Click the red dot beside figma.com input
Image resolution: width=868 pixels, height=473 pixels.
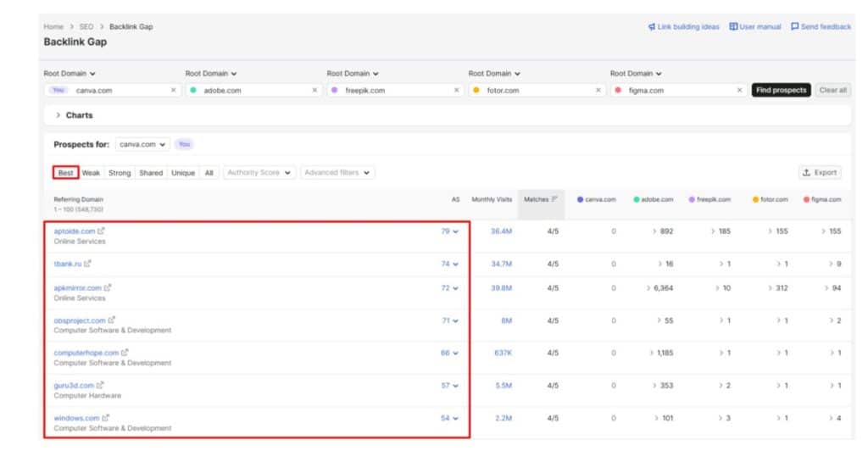[x=618, y=91]
